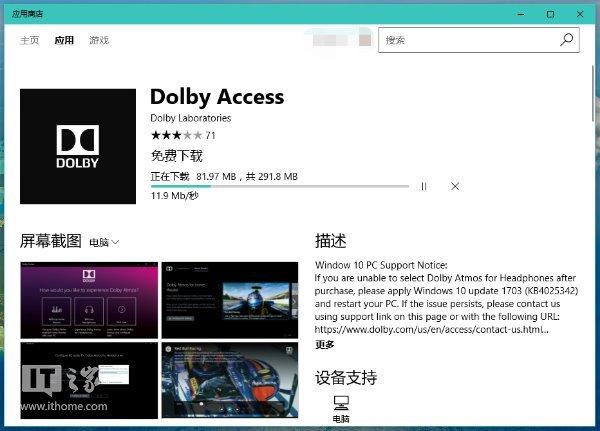The height and width of the screenshot is (431, 600).
Task: Open the Red Bull Racing cockpit thumbnail
Action: [x=230, y=380]
